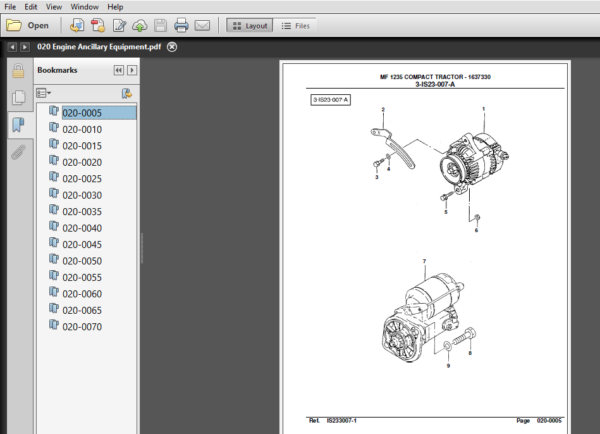
Task: Collapse the Bookmarks panel with double arrow
Action: [119, 70]
